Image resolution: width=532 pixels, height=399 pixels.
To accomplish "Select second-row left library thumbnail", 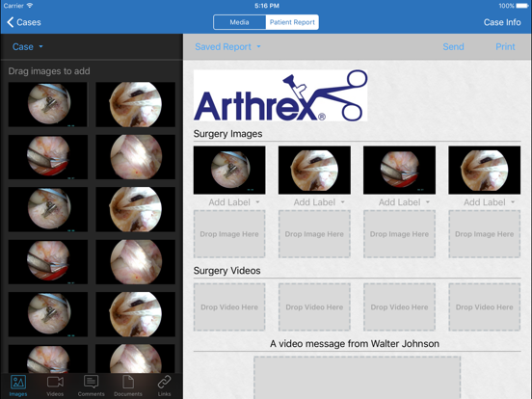I will [x=48, y=157].
